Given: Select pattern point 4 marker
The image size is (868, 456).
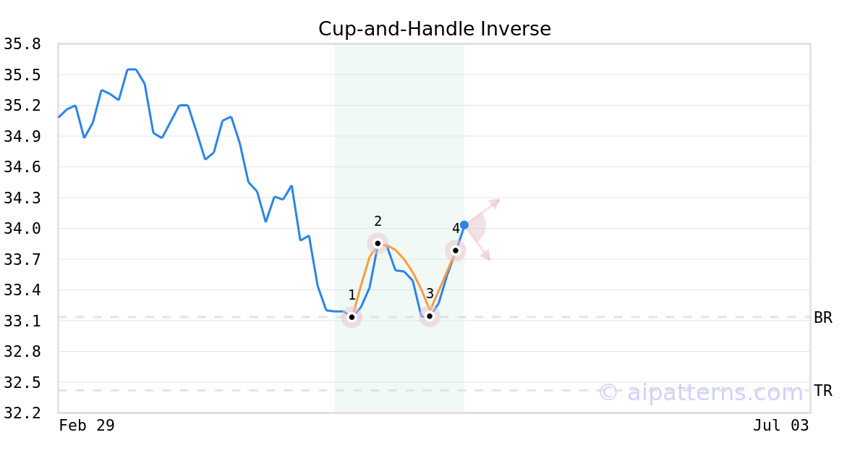Looking at the screenshot, I should (x=456, y=250).
